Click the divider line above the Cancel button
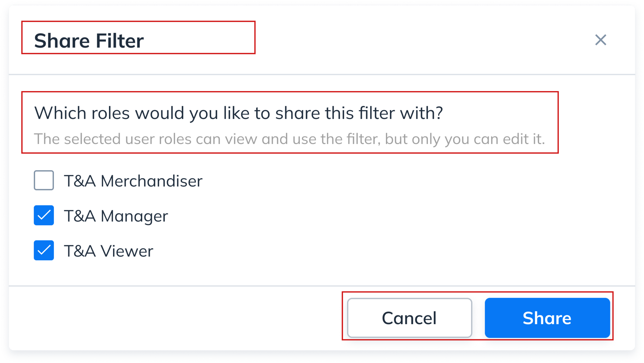 [322, 286]
